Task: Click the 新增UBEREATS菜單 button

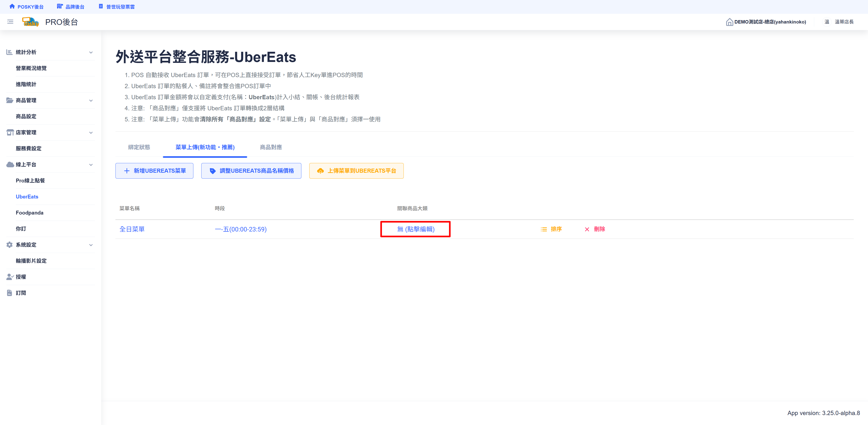Action: [154, 171]
